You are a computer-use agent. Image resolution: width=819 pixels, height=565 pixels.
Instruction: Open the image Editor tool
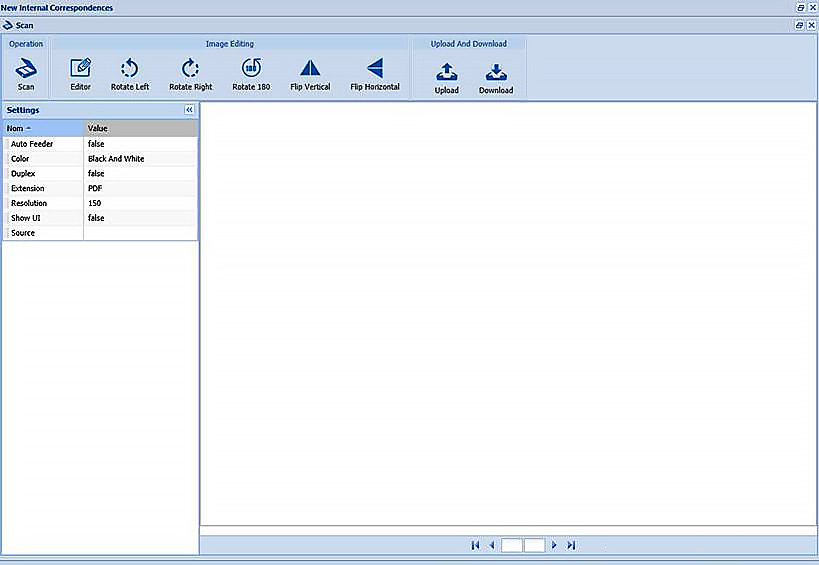81,69
